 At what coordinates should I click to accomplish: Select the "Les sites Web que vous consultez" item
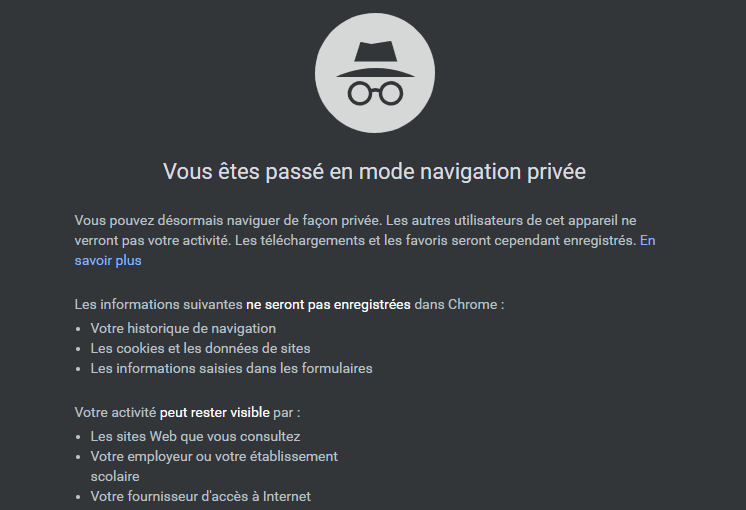[195, 436]
